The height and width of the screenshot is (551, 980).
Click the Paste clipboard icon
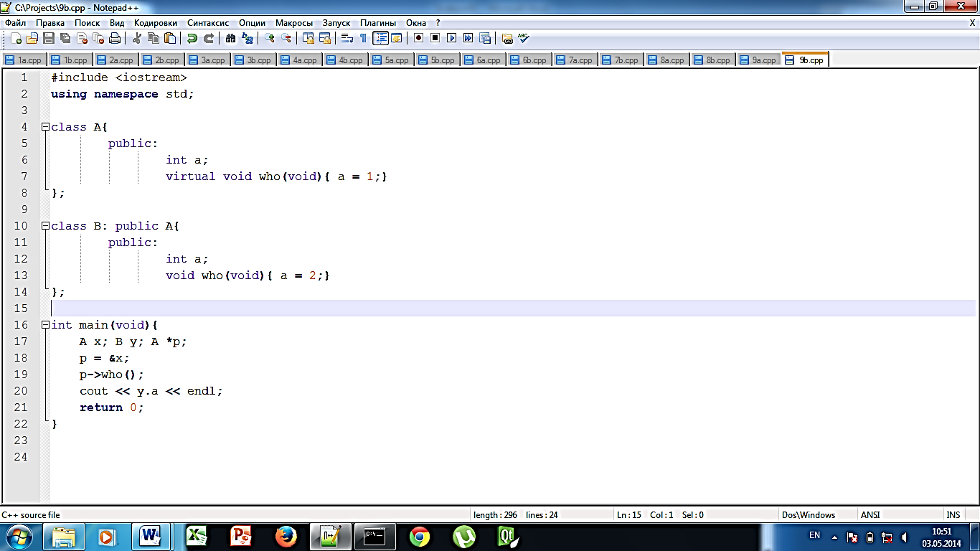pyautogui.click(x=170, y=38)
